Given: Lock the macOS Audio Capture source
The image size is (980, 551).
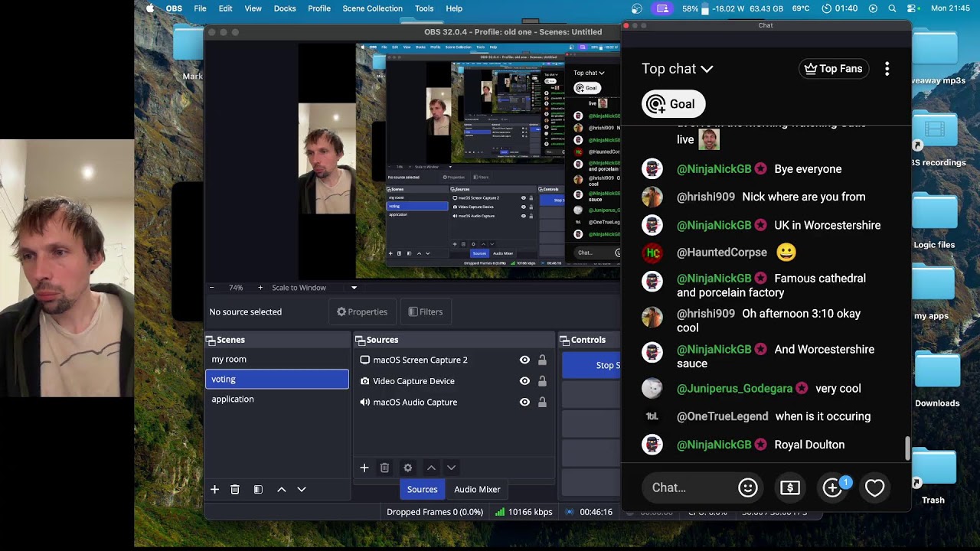Looking at the screenshot, I should point(542,402).
